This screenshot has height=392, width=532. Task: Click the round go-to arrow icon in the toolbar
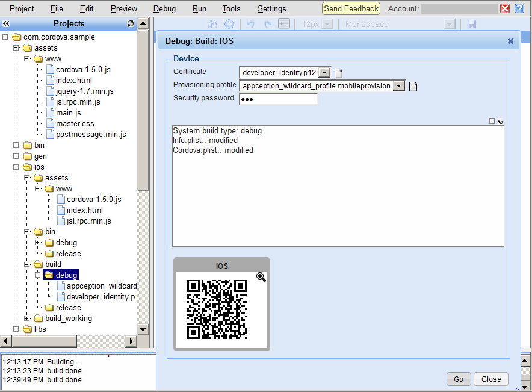click(x=229, y=24)
